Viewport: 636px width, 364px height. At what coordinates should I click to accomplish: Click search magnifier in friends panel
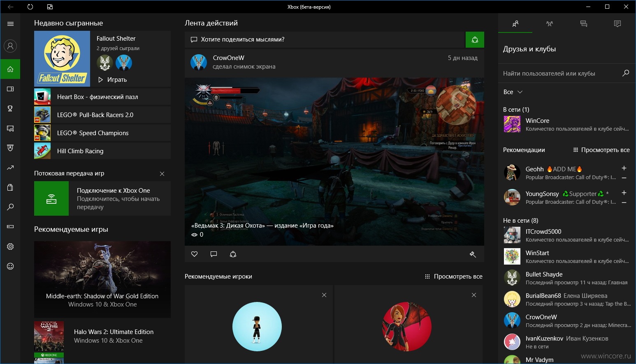(626, 73)
